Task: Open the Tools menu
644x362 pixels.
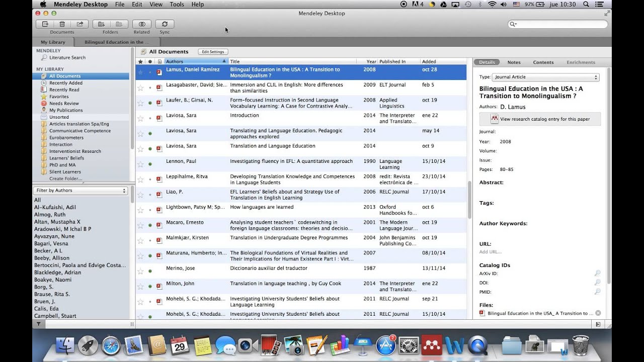Action: point(177,4)
